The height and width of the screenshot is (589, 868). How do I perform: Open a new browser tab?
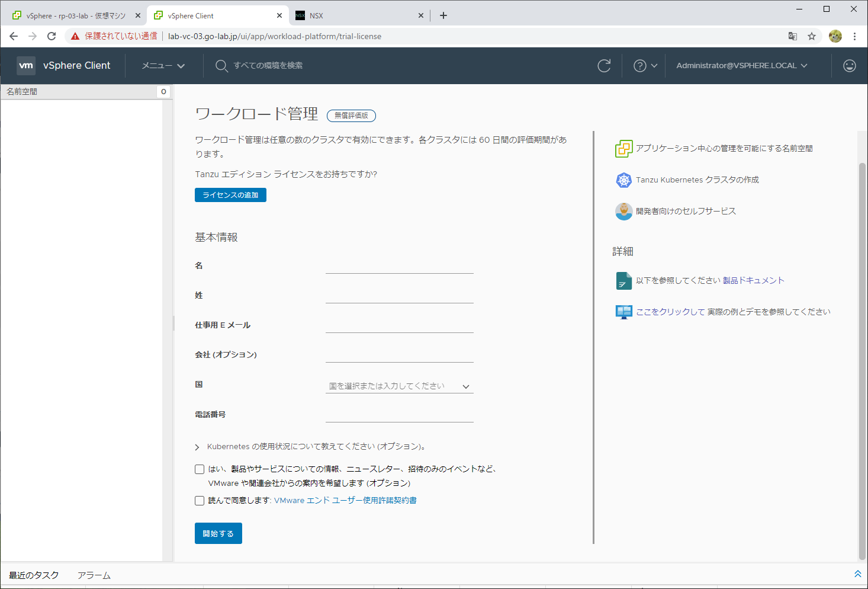443,15
